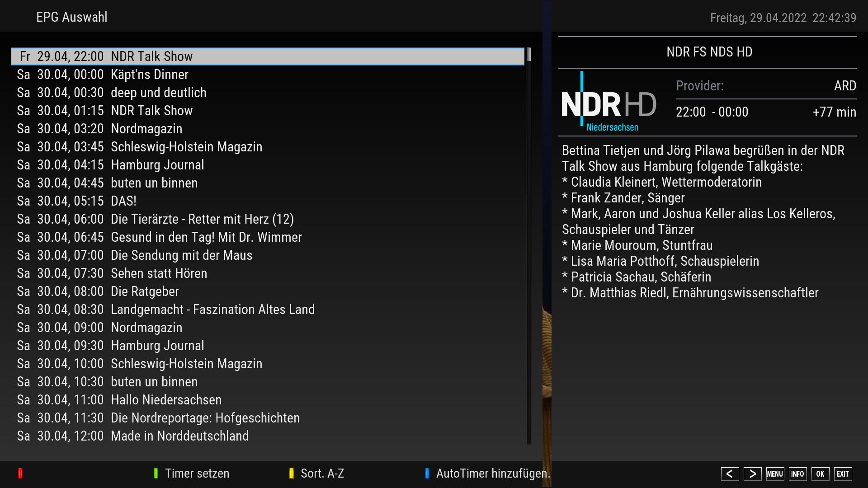Select Die Tierärzte - Retter mit Herz

pyautogui.click(x=202, y=219)
